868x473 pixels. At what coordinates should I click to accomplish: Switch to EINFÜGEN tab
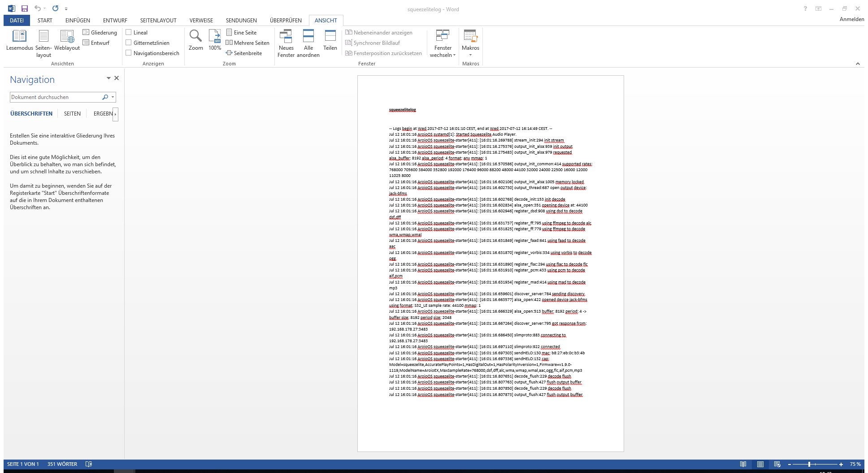[x=78, y=20]
